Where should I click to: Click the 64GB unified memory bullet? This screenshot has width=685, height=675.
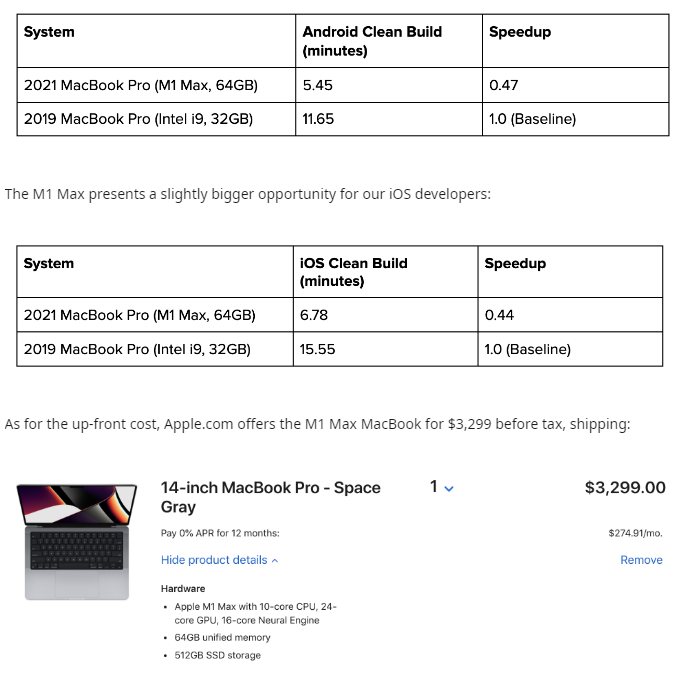(222, 637)
